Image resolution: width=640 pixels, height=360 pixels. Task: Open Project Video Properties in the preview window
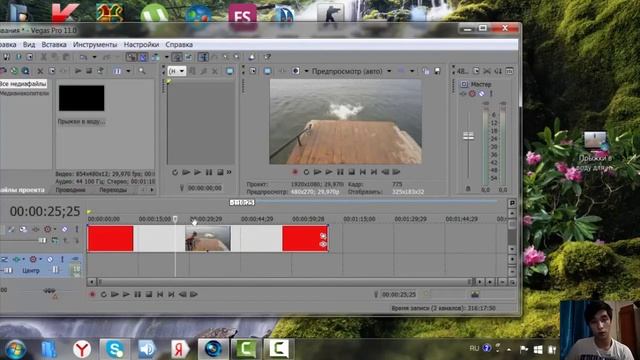coord(253,71)
